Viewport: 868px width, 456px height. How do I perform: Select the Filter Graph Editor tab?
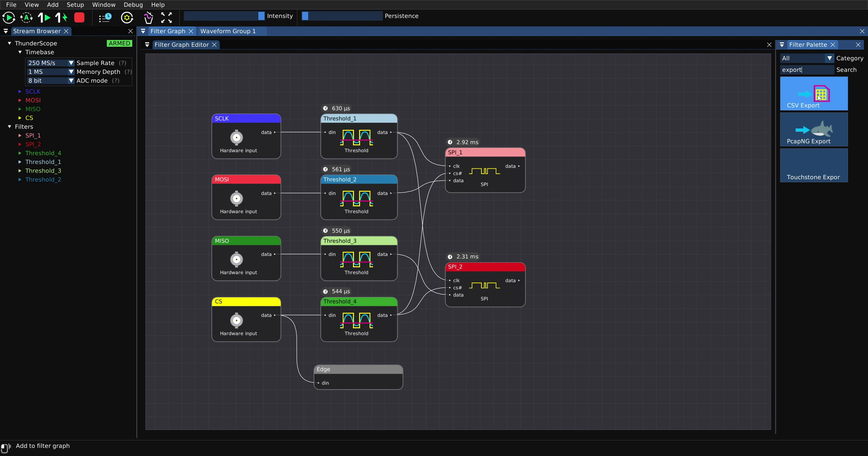(182, 45)
